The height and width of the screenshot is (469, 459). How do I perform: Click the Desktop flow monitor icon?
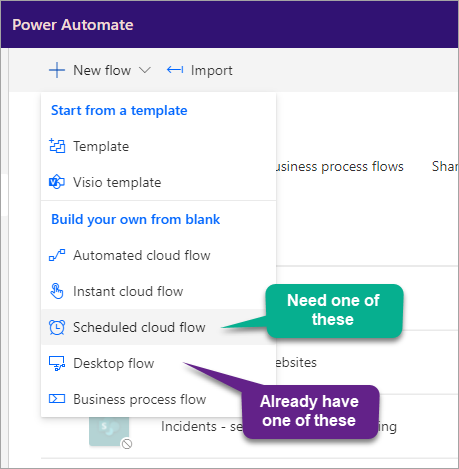(x=57, y=363)
